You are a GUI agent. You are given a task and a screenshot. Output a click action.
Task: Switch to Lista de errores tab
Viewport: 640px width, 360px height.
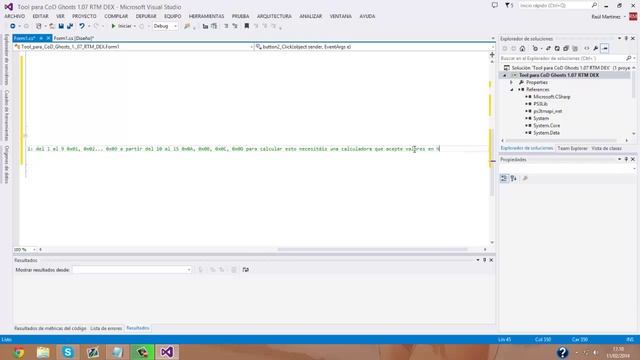[106, 328]
